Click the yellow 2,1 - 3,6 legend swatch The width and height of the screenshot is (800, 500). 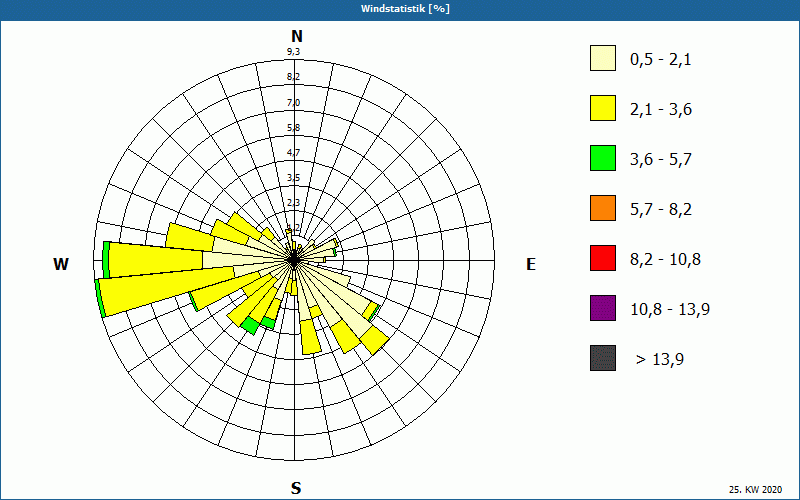click(x=603, y=108)
